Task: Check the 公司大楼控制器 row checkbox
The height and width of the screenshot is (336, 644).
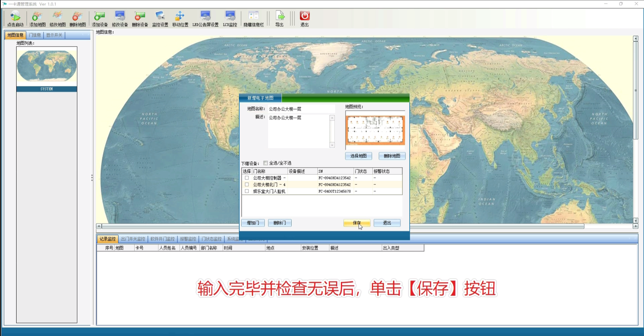Action: click(247, 178)
